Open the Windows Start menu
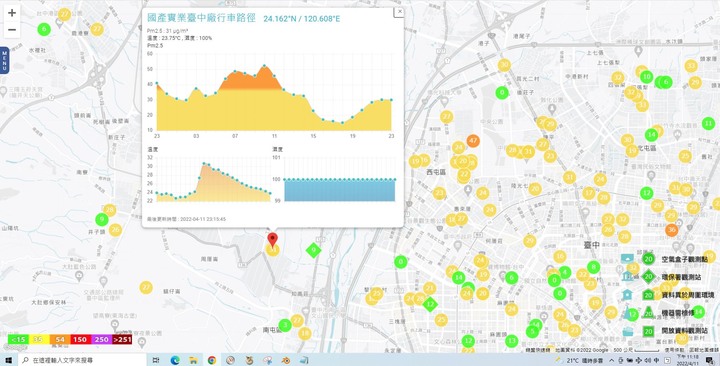The image size is (720, 366). point(9,360)
